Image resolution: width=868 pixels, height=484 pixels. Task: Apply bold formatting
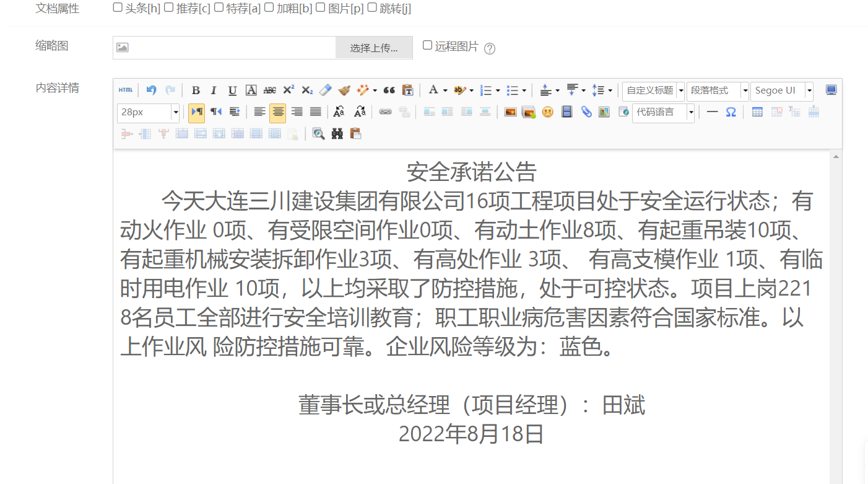pyautogui.click(x=196, y=90)
